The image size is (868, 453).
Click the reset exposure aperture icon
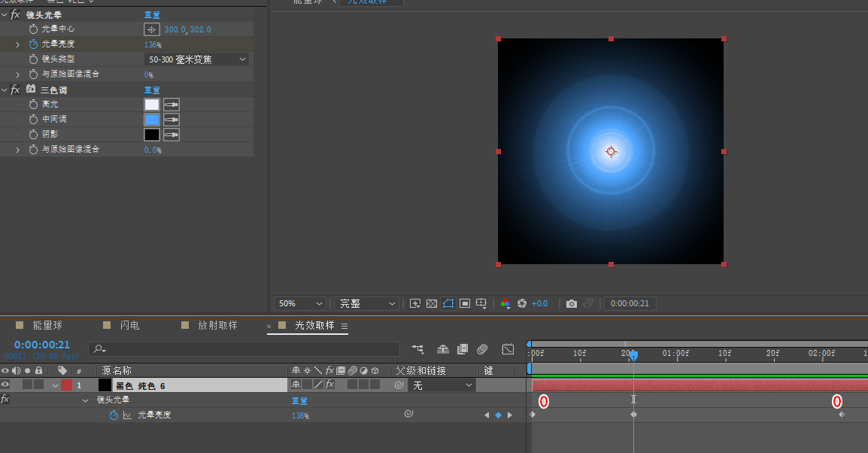[522, 303]
